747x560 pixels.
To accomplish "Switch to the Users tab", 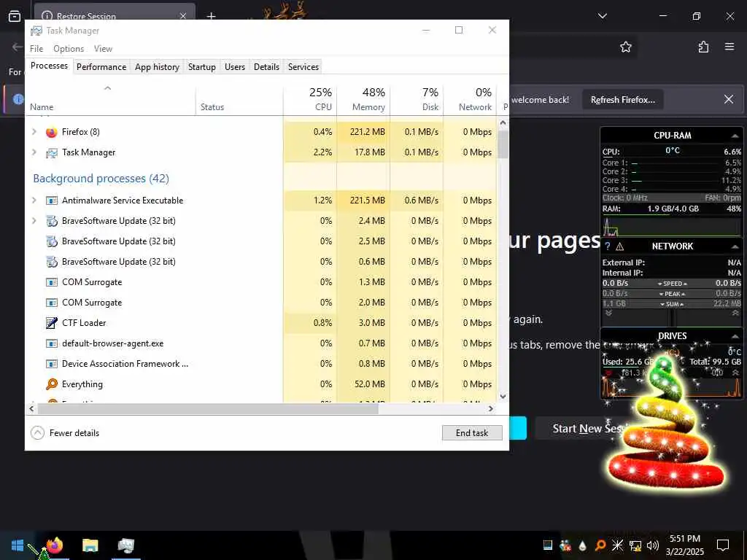I will pos(235,66).
